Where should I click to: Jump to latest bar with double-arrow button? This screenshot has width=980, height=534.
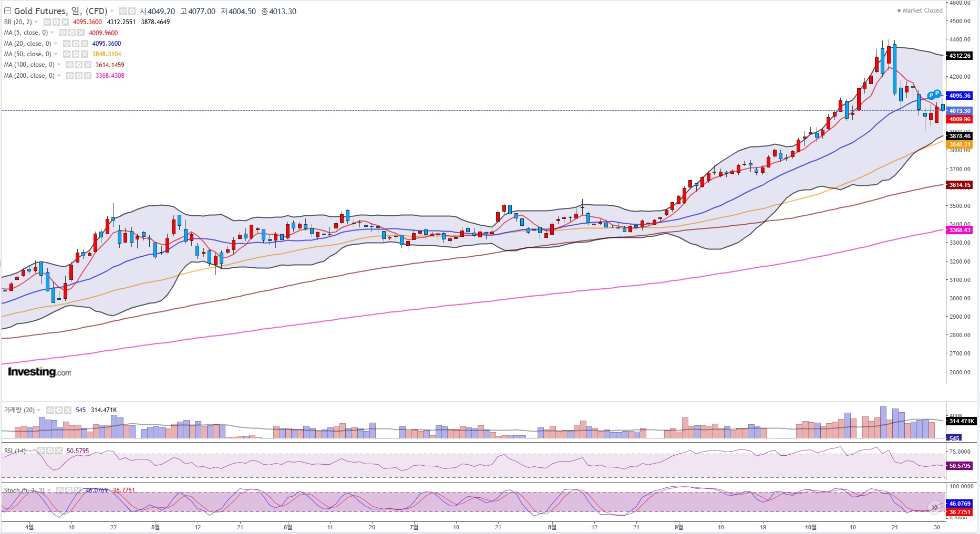[935, 507]
